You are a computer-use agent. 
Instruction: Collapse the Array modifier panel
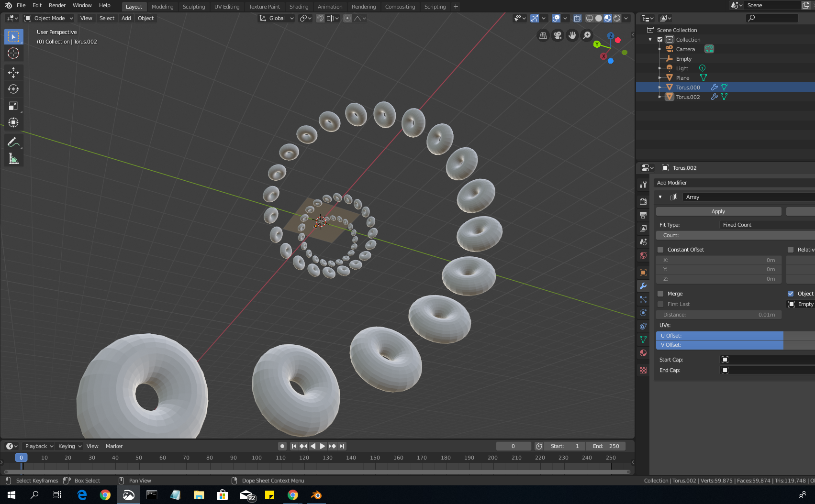(660, 197)
